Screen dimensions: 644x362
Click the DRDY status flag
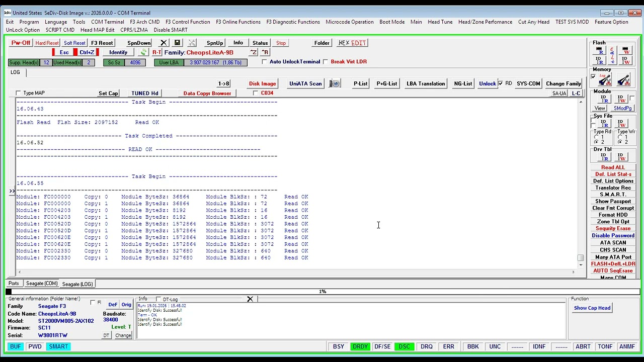[360, 346]
